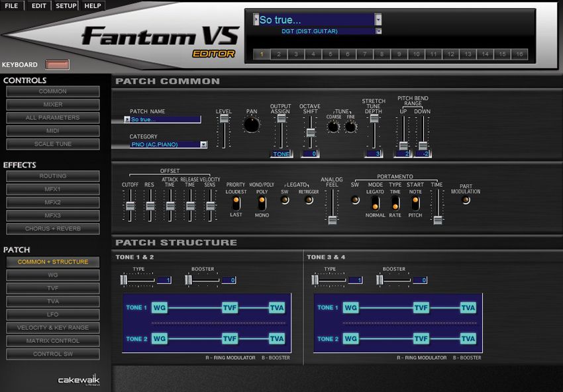Image resolution: width=563 pixels, height=392 pixels.
Task: Open the MFX1 effects panel
Action: [x=52, y=189]
